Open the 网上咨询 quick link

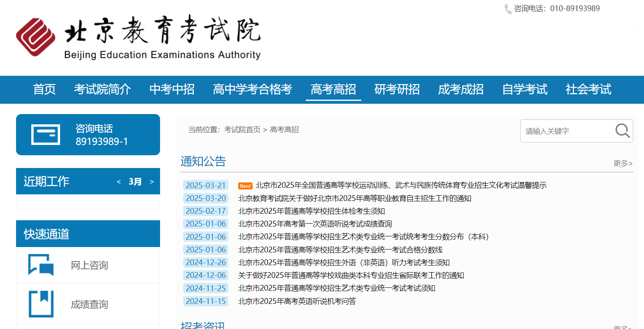click(89, 265)
